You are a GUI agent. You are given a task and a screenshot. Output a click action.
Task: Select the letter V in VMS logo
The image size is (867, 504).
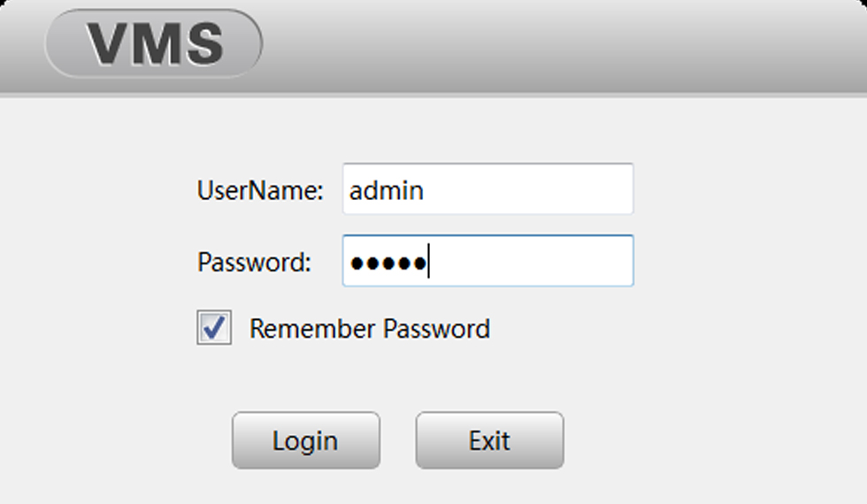109,43
